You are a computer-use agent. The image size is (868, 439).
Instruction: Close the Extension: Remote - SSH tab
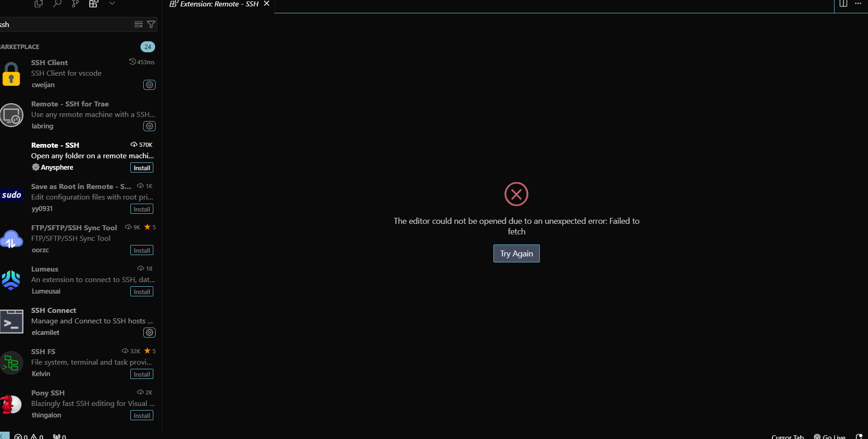(x=267, y=4)
